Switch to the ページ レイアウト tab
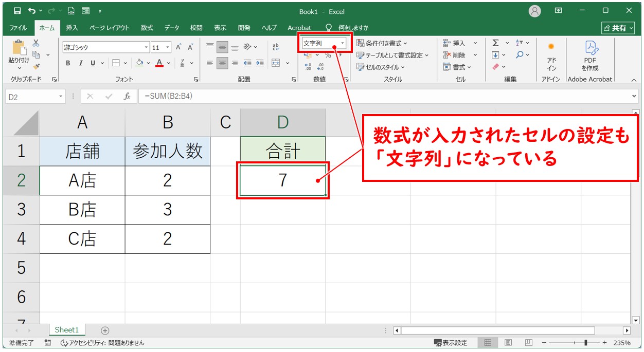The image size is (644, 352). coord(109,28)
